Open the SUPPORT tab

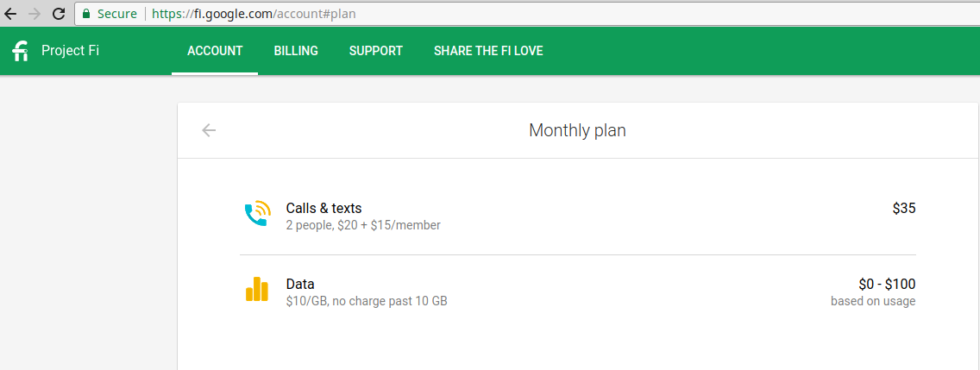click(x=376, y=51)
